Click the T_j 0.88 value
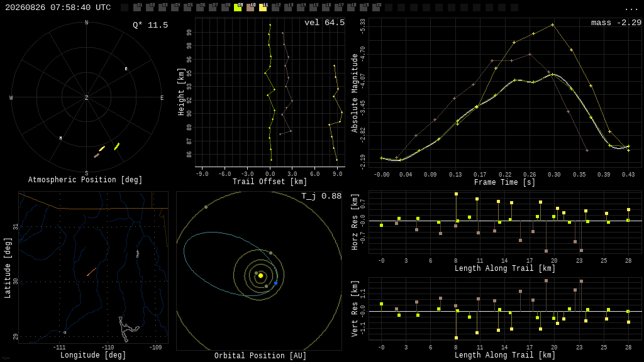This screenshot has height=362, width=644. click(x=321, y=196)
